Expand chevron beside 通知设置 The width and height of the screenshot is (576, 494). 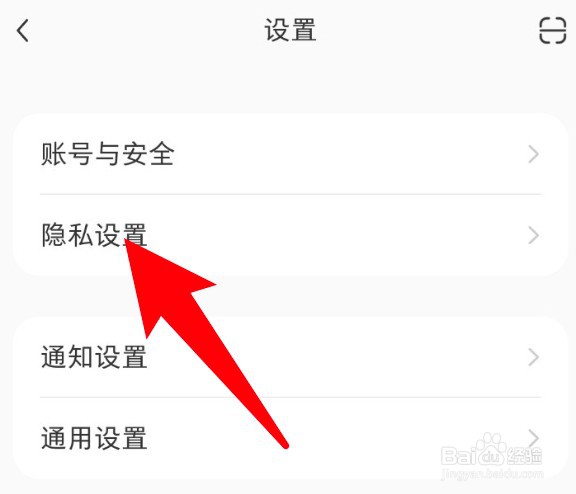(533, 357)
